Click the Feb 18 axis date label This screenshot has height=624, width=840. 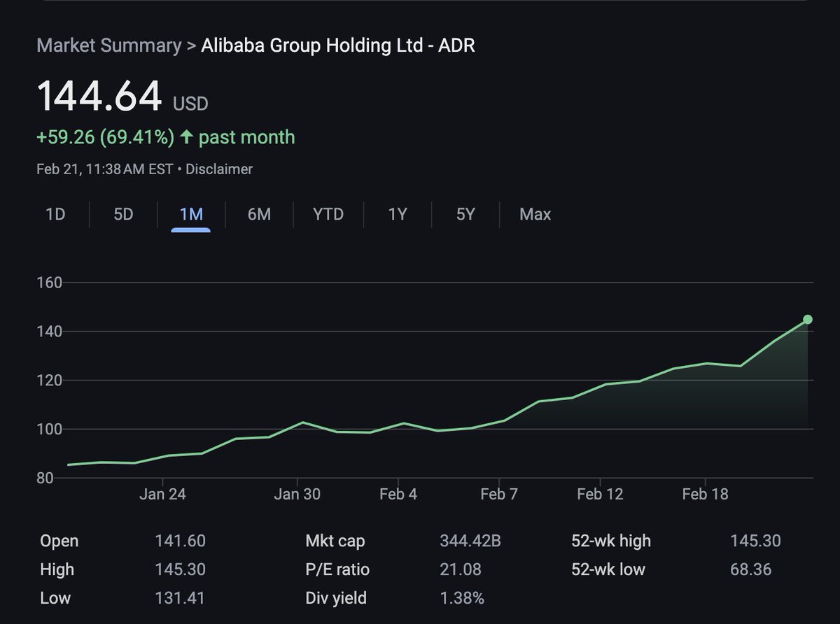(x=705, y=494)
